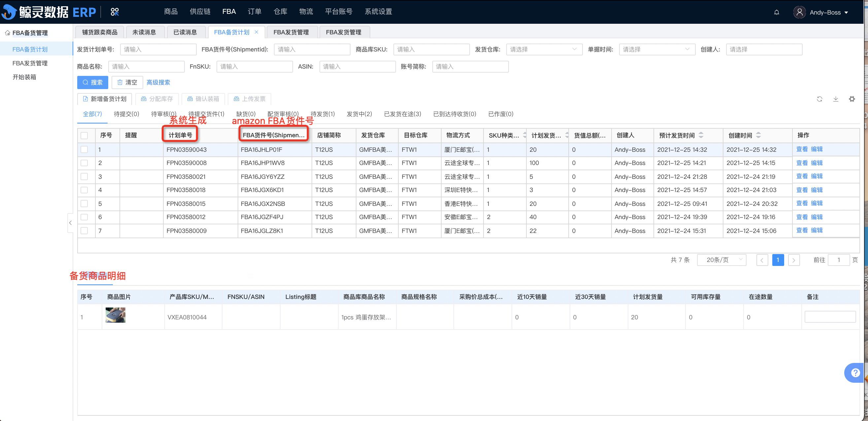The width and height of the screenshot is (868, 421).
Task: Open 仓库 top menu
Action: pyautogui.click(x=280, y=12)
